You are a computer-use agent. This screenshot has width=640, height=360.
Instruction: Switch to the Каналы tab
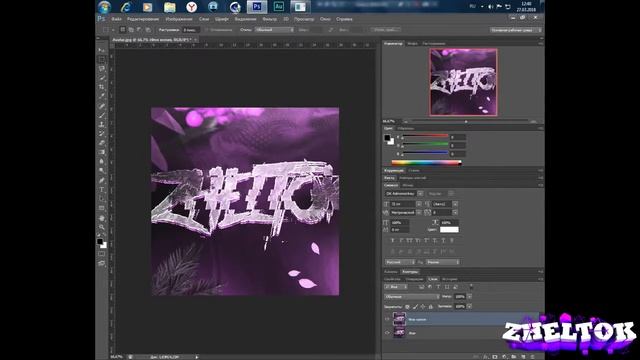391,272
